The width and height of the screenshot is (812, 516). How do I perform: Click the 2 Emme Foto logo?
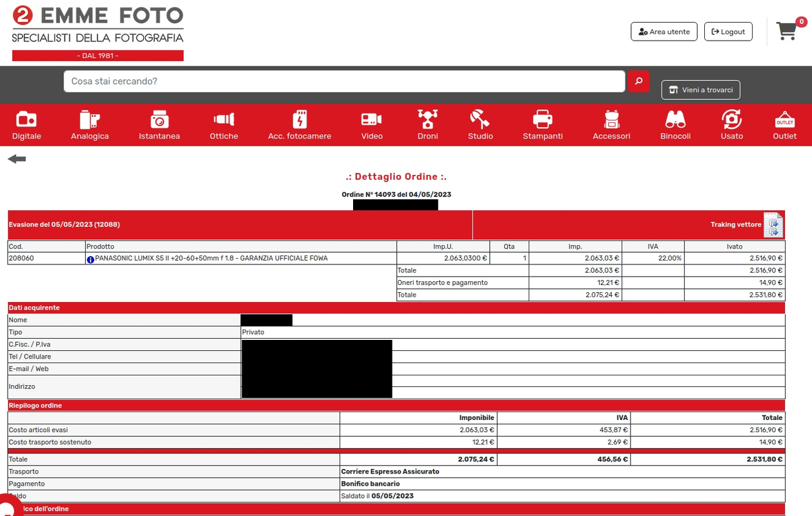click(x=97, y=32)
